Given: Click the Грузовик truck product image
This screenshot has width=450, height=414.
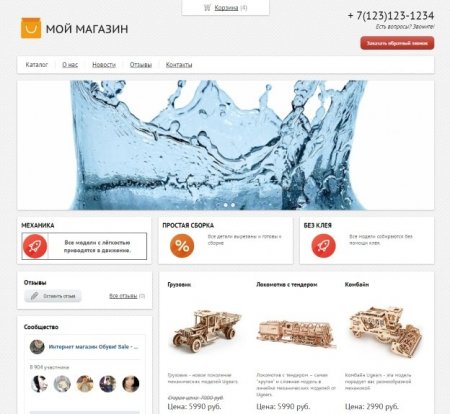Looking at the screenshot, I should pyautogui.click(x=206, y=329).
